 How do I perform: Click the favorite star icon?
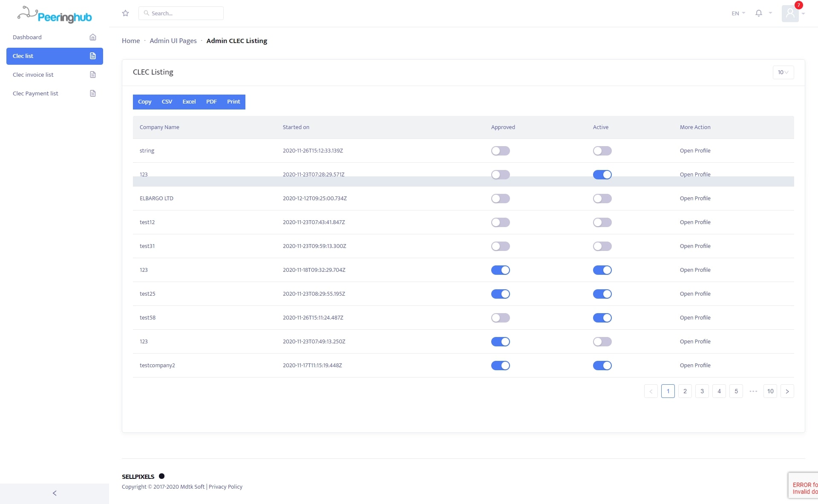(x=125, y=13)
